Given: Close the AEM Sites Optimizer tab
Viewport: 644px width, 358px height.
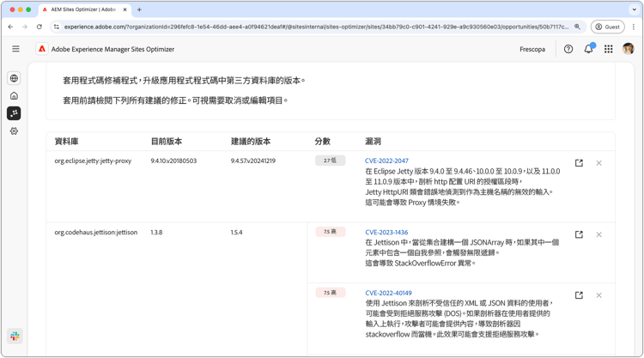Looking at the screenshot, I should (x=125, y=9).
